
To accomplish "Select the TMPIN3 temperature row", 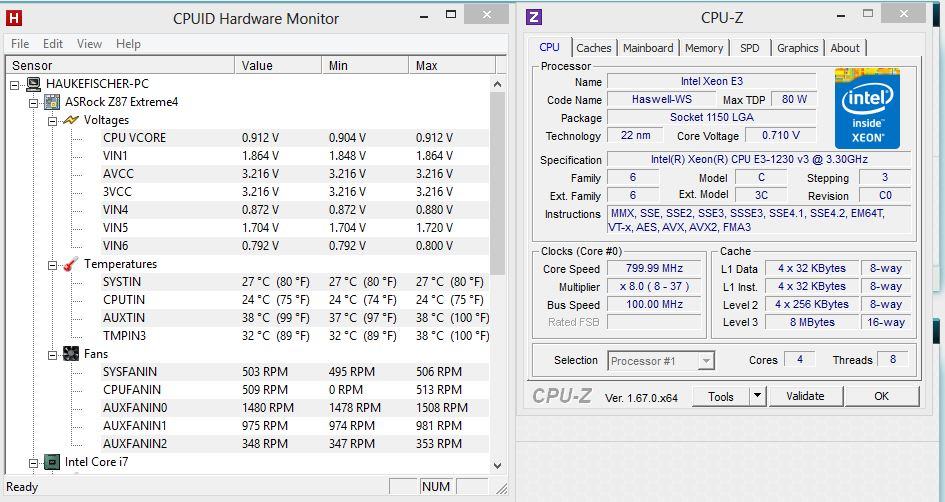I will point(295,336).
